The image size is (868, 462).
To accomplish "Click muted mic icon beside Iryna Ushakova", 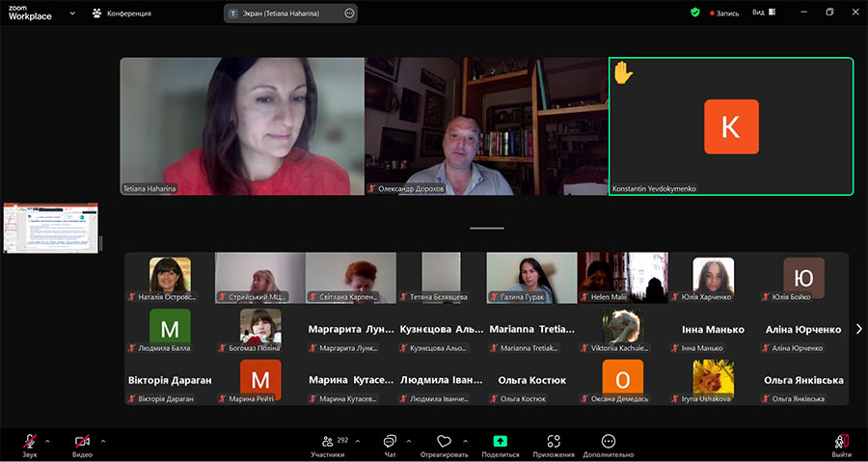I will pyautogui.click(x=675, y=398).
